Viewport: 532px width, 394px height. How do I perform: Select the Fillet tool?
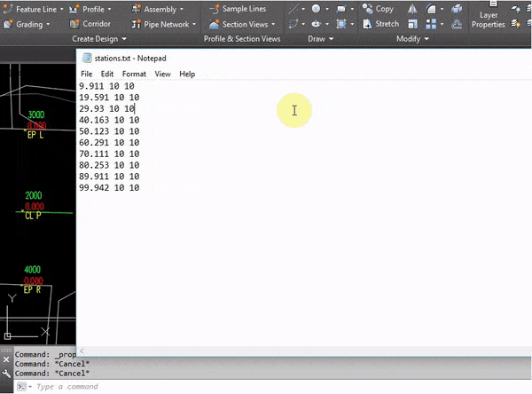[431, 9]
